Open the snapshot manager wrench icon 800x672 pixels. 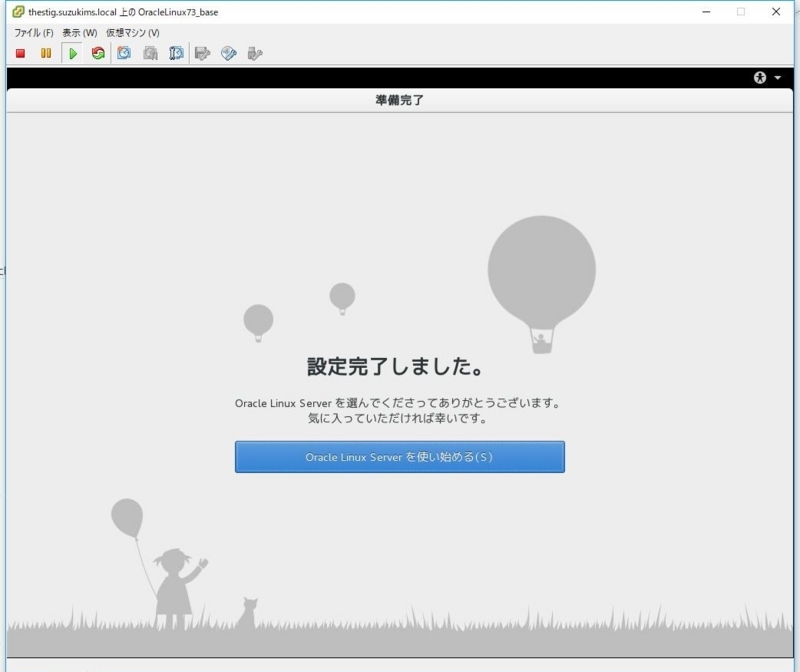pos(176,53)
